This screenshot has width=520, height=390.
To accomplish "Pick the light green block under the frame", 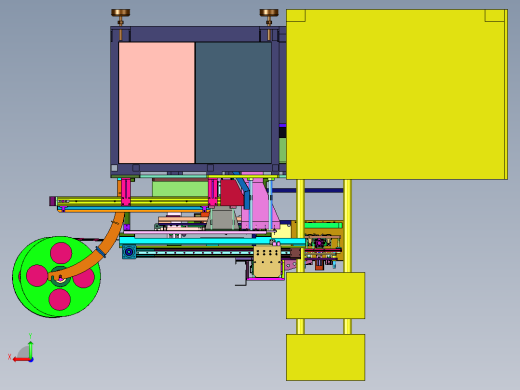I will pyautogui.click(x=180, y=188).
